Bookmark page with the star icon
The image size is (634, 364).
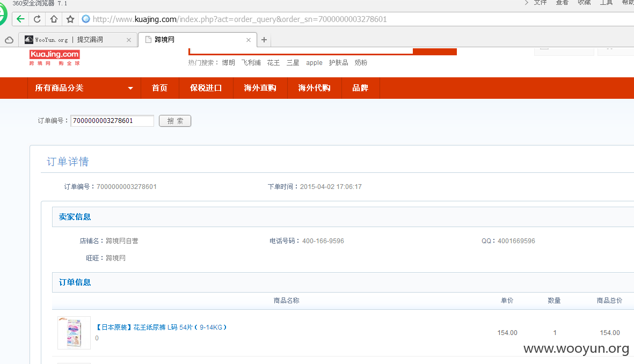tap(70, 19)
